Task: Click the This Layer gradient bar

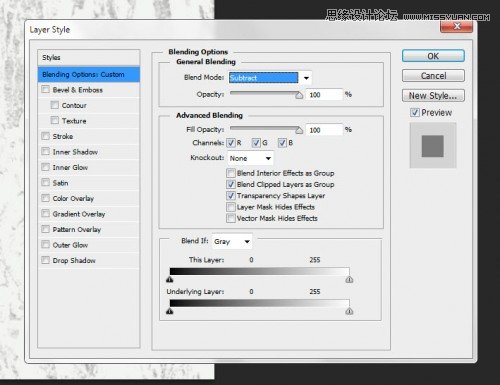Action: tap(259, 271)
